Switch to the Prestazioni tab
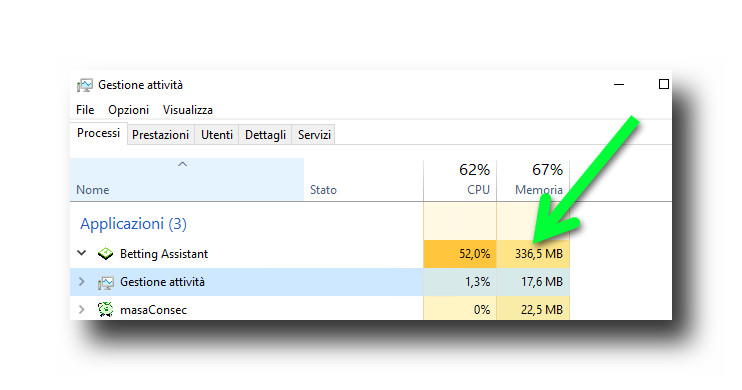742x390 pixels. [160, 135]
